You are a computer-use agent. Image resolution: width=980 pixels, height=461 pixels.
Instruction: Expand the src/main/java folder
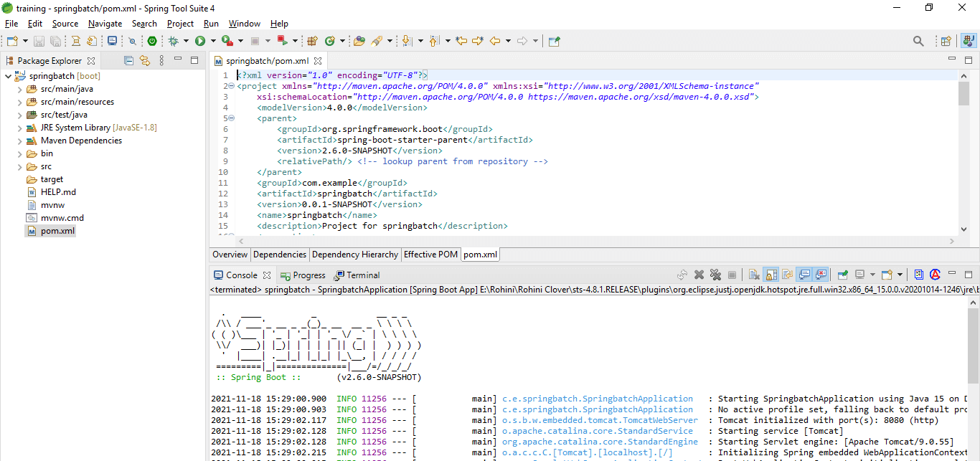coord(19,90)
